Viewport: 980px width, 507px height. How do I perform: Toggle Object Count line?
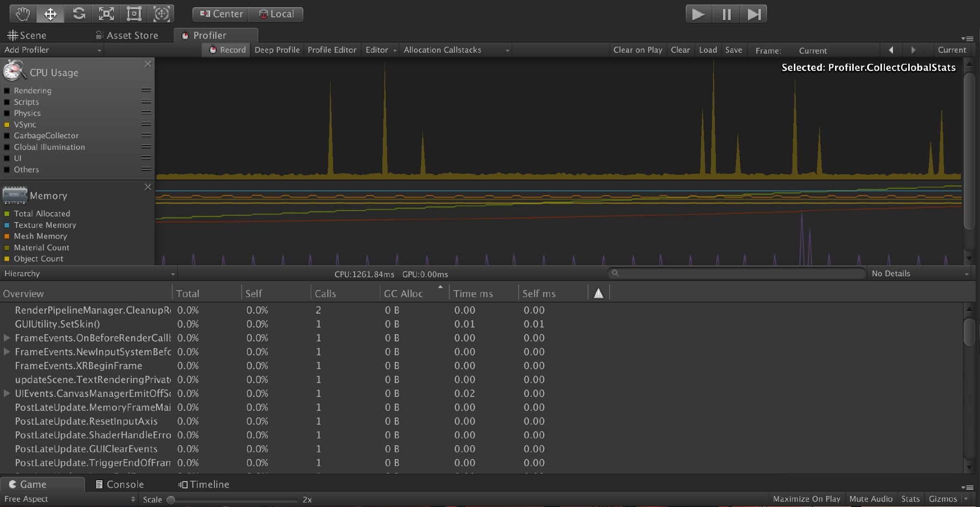tap(7, 259)
